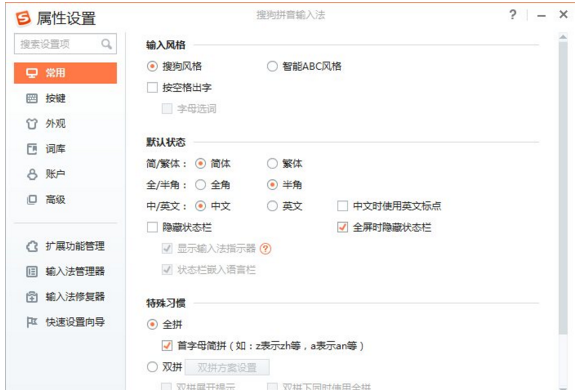Click the person icon beside 账户
Viewport: 580px width, 390px height.
click(x=32, y=174)
